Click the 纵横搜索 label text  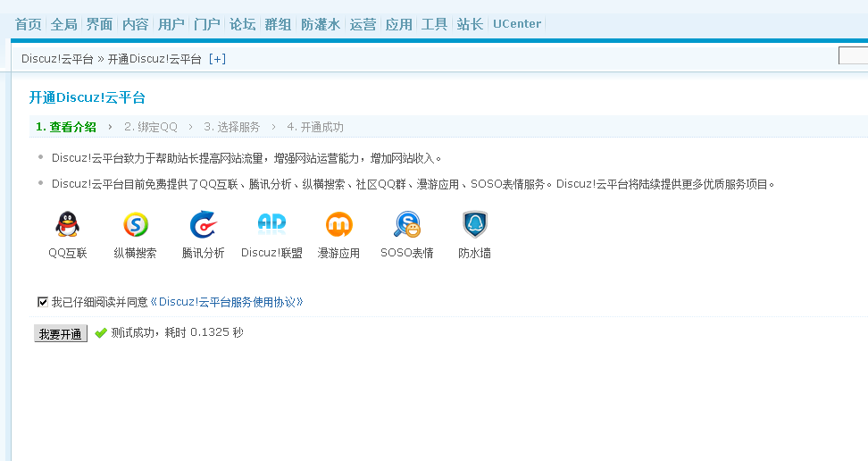click(135, 253)
